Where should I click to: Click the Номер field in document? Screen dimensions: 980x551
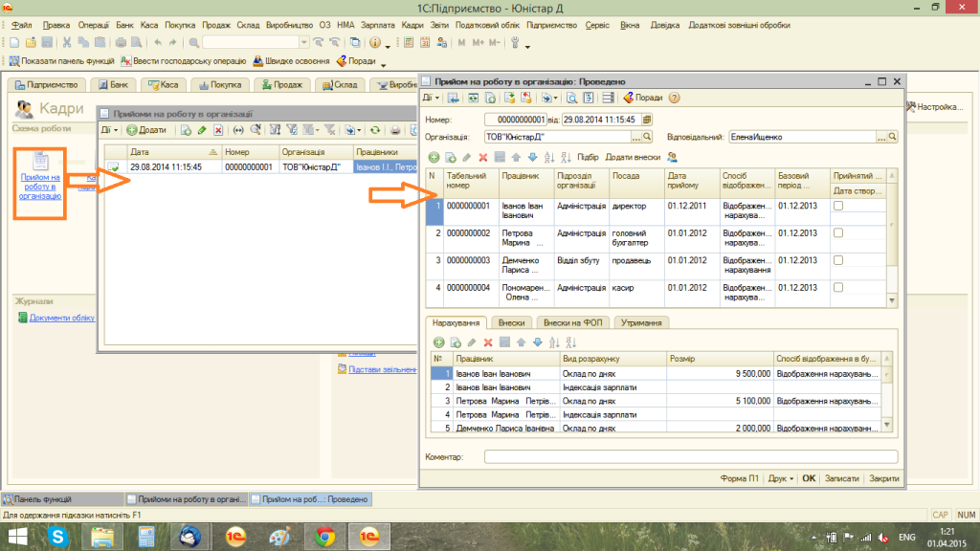coord(516,120)
